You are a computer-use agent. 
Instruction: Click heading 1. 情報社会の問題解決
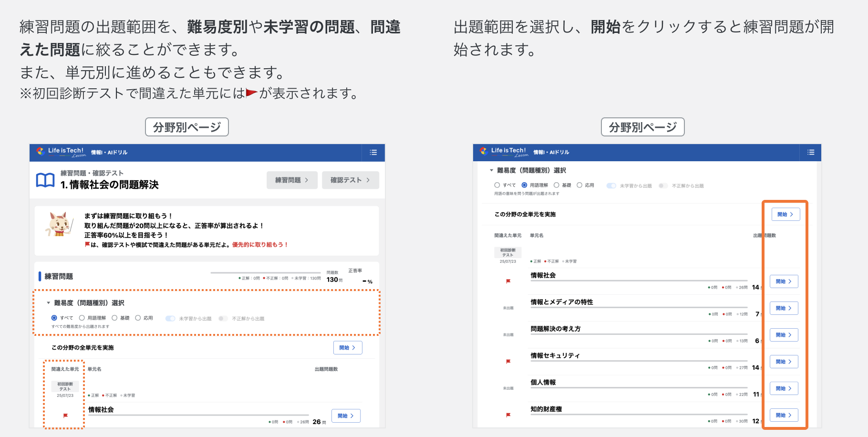pyautogui.click(x=110, y=185)
